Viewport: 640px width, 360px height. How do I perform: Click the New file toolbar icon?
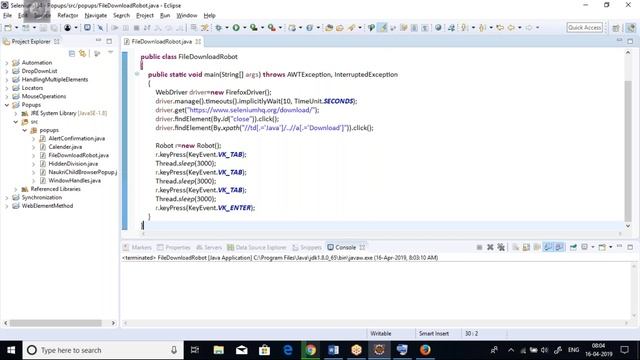coord(8,28)
